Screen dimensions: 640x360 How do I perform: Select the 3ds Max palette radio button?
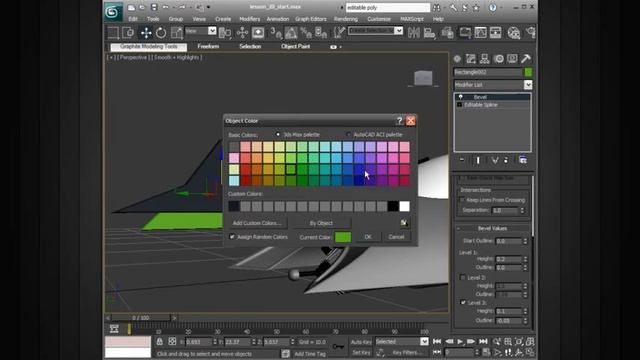click(x=278, y=134)
